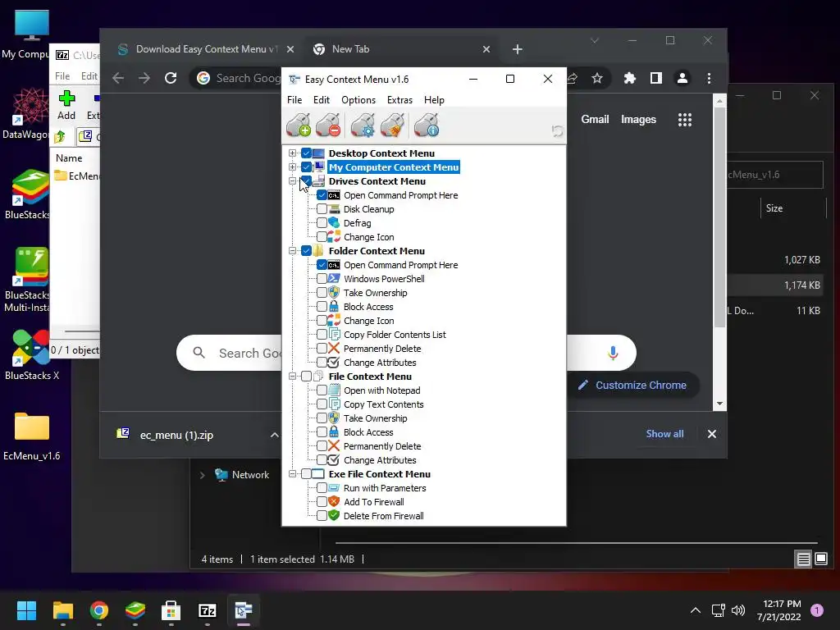
Task: Show hidden system tray icons chevron
Action: [695, 610]
